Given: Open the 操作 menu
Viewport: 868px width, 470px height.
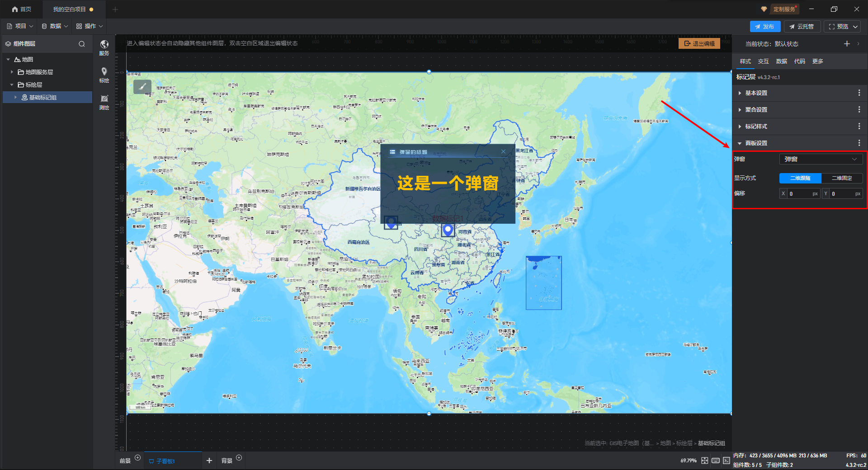Looking at the screenshot, I should (90, 26).
